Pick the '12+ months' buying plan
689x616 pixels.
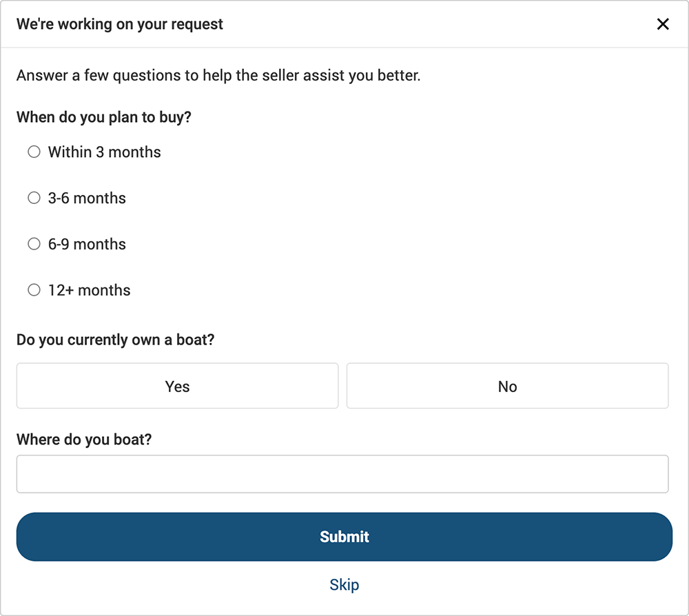pos(34,289)
